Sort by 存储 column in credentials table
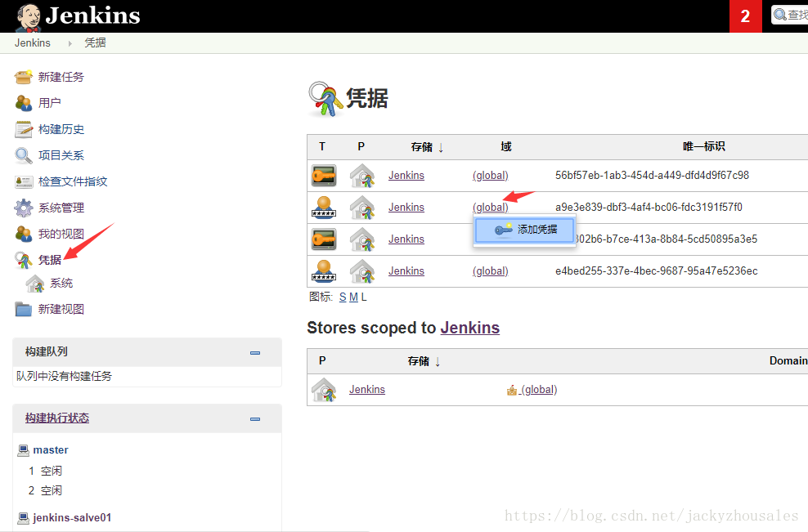The width and height of the screenshot is (808, 532). tap(427, 147)
